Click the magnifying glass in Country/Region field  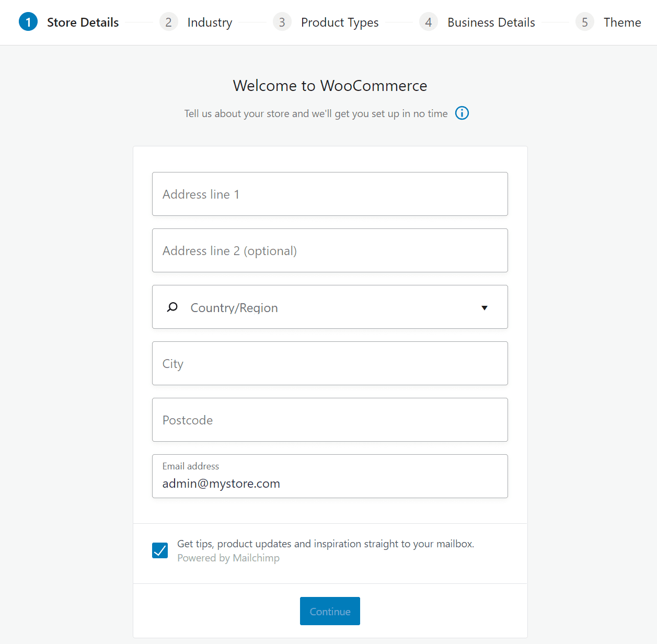point(172,307)
